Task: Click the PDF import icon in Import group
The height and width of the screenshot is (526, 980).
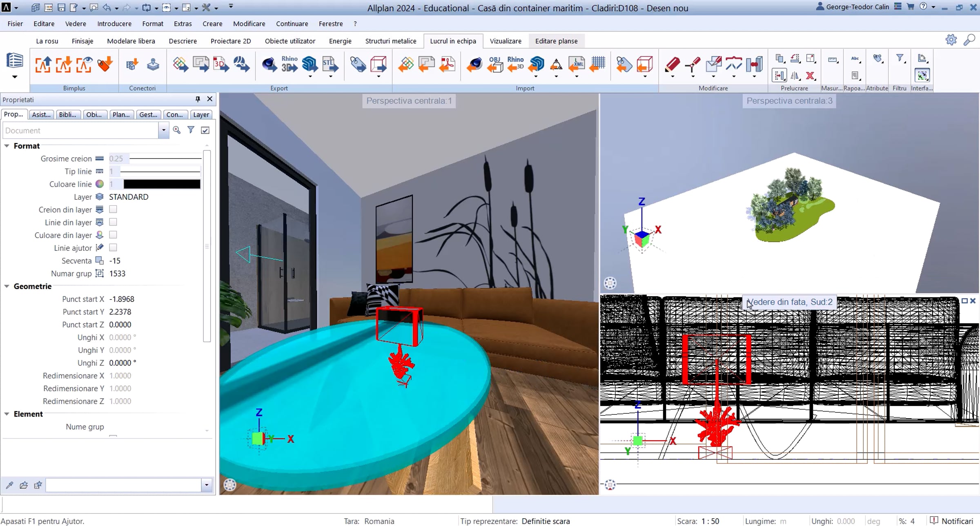Action: coord(447,64)
